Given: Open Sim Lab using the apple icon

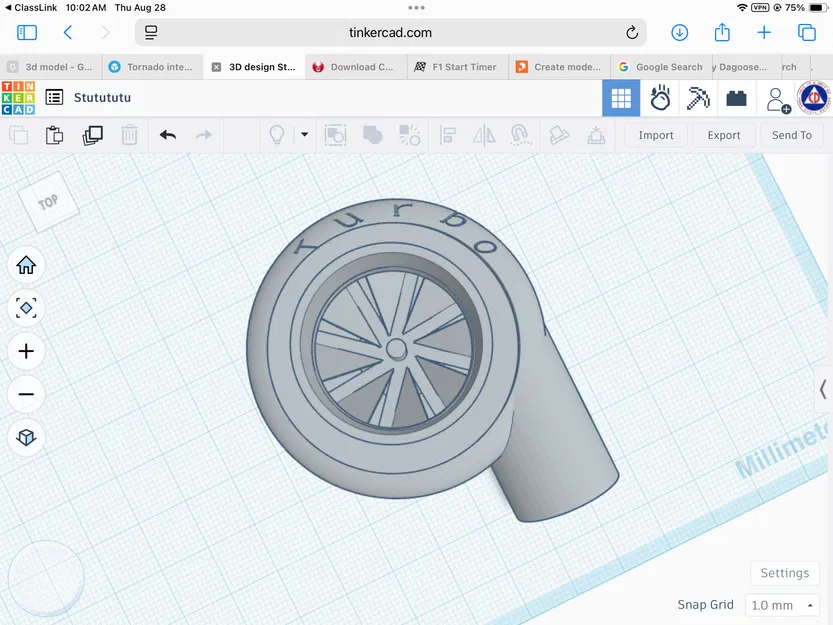Looking at the screenshot, I should click(659, 98).
